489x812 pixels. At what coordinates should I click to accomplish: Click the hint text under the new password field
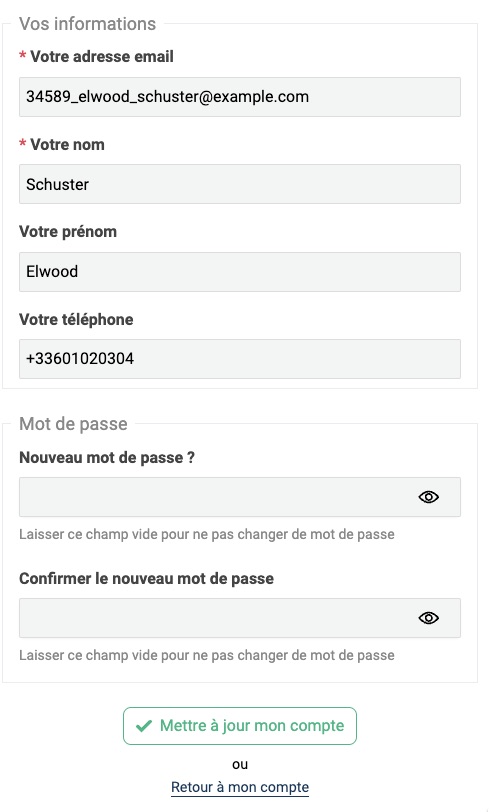pos(207,534)
